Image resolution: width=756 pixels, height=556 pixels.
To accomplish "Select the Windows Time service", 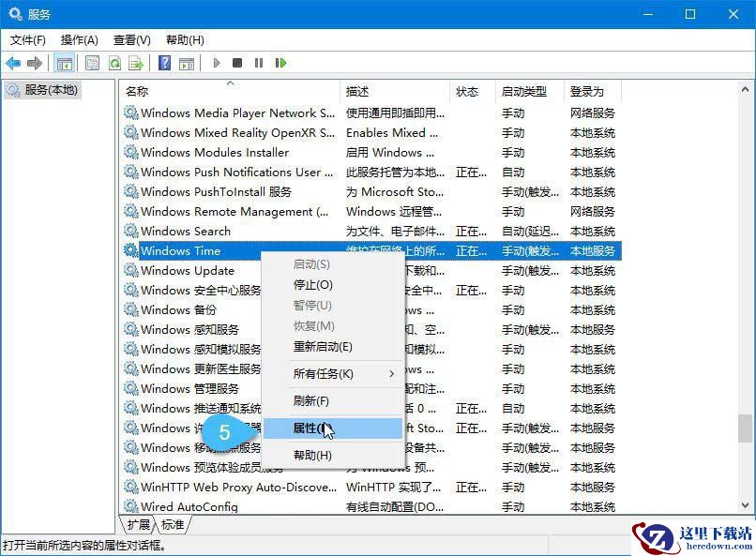I will 370,250.
